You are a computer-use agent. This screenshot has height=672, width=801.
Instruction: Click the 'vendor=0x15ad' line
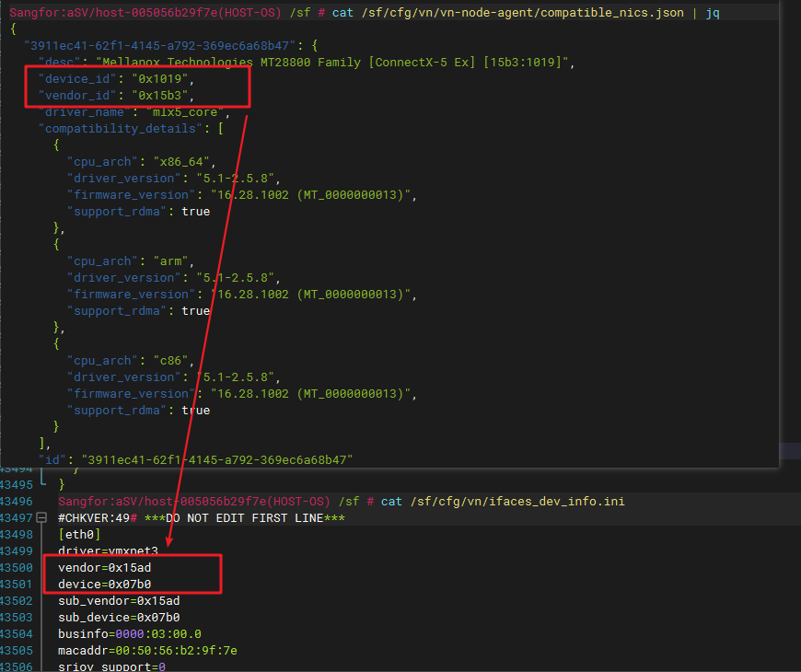tap(105, 568)
